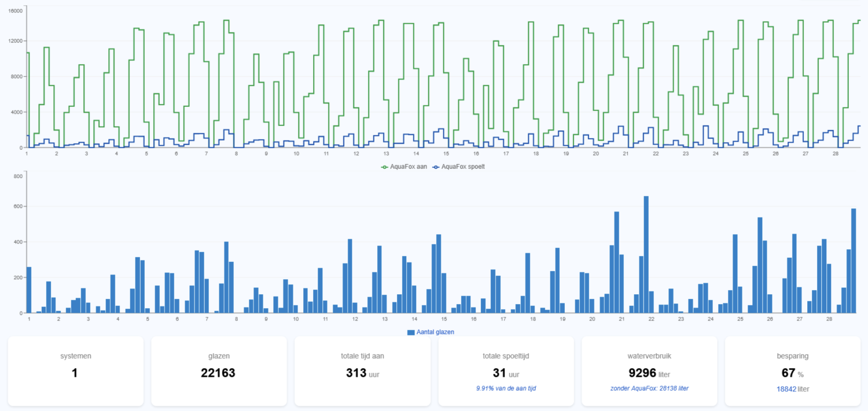The width and height of the screenshot is (868, 411).
Task: Click day 21 label on bar chart axis
Action: pos(621,319)
